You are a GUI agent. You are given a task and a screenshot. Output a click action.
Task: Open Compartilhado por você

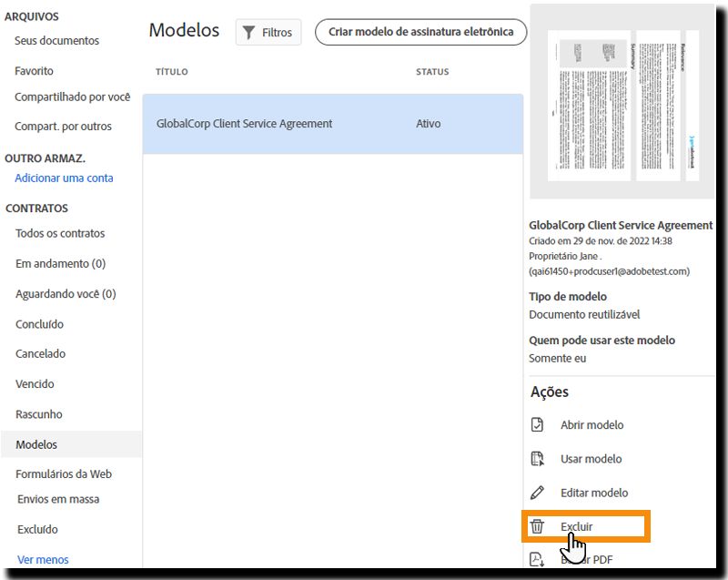pyautogui.click(x=73, y=97)
